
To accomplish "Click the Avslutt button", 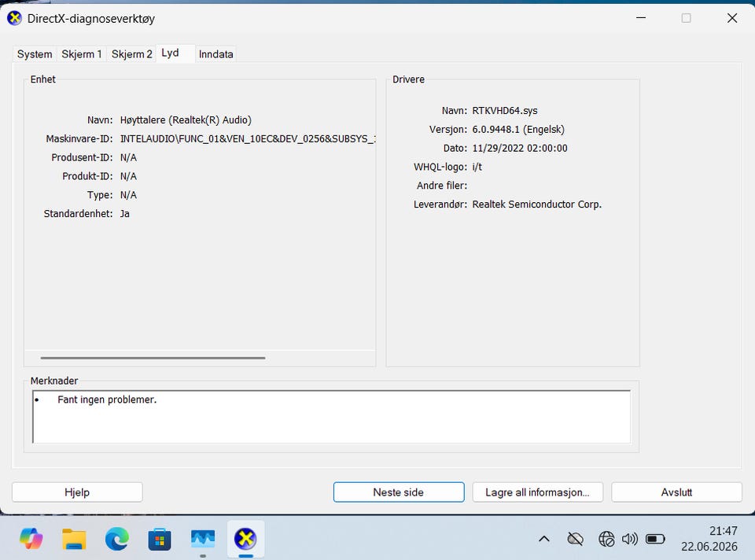I will 676,492.
